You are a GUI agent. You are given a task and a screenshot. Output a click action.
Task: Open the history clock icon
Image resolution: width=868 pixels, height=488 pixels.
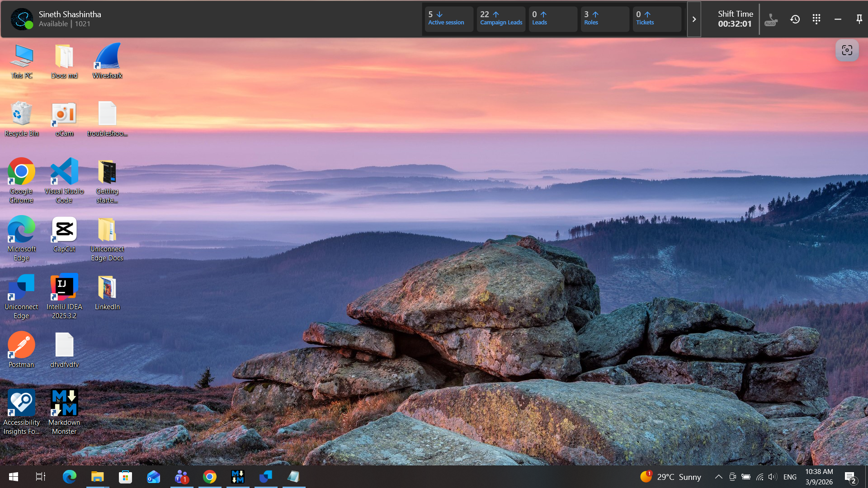pos(795,19)
